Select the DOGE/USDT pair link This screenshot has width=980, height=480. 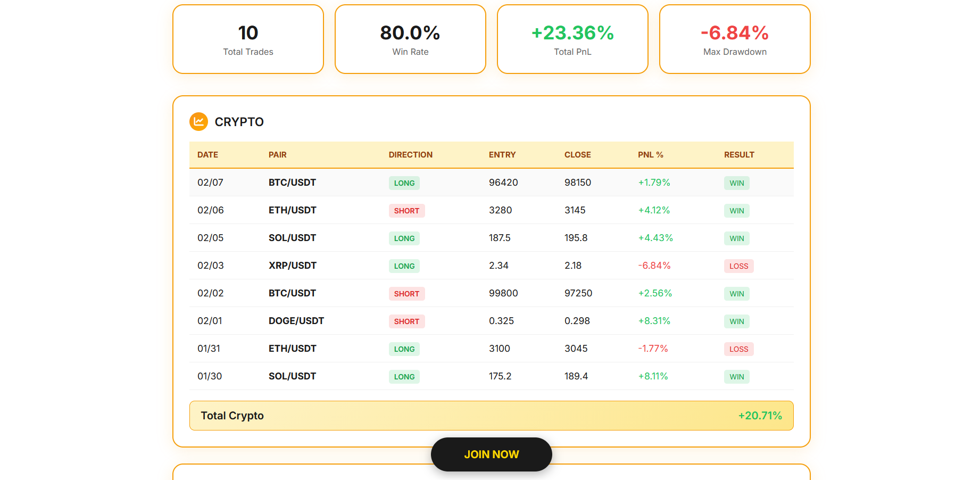click(x=296, y=321)
